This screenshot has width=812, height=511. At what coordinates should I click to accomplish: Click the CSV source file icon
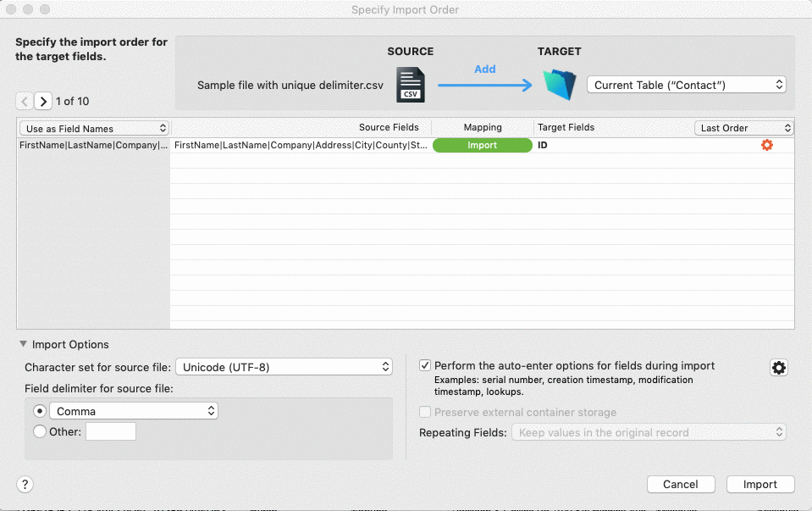tap(410, 84)
